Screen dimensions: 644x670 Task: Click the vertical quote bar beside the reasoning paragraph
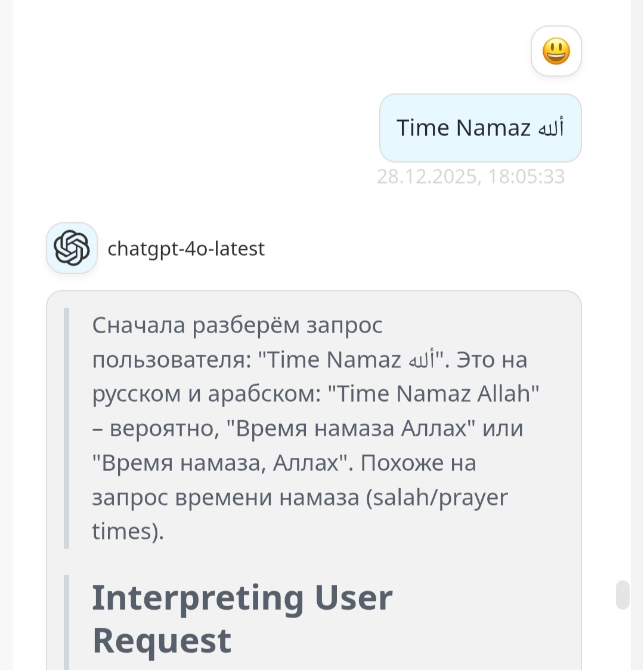pyautogui.click(x=67, y=428)
